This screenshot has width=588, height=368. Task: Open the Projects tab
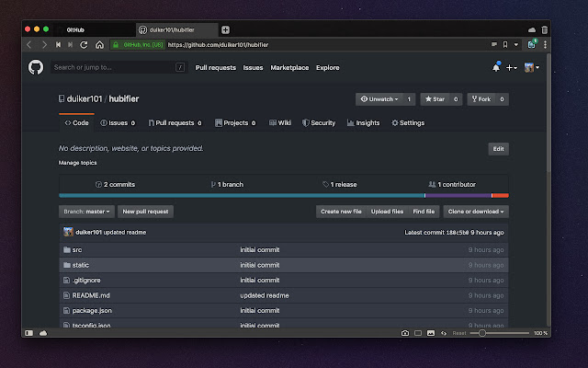235,122
